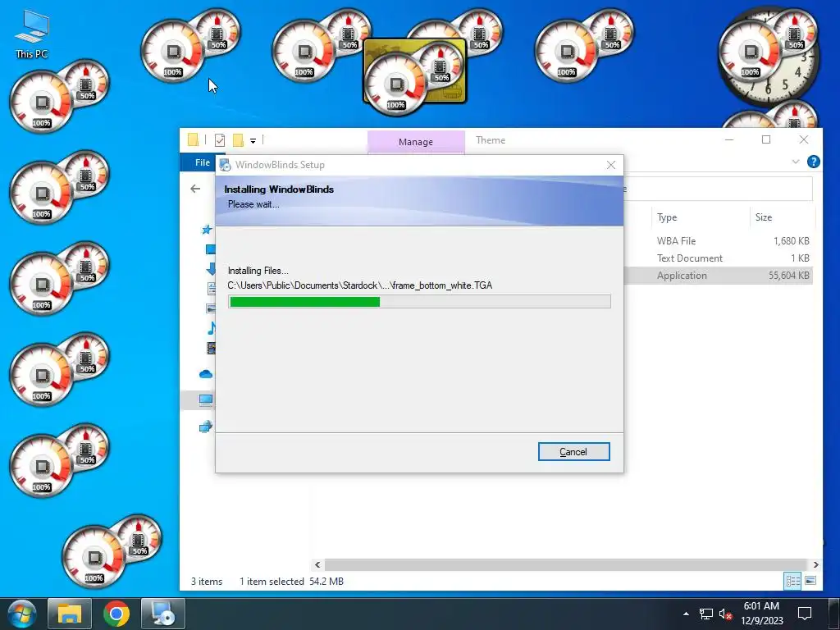Click the analog clock desktop gadget

(x=769, y=57)
